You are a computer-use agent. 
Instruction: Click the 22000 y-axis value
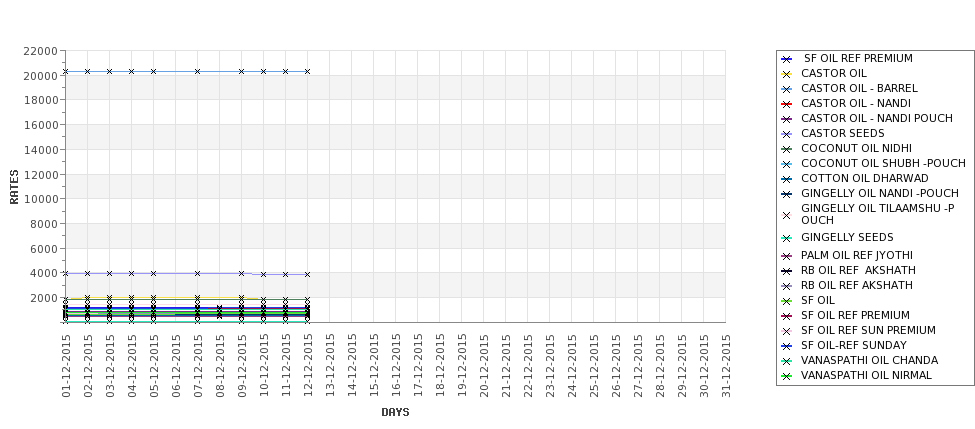(x=40, y=51)
